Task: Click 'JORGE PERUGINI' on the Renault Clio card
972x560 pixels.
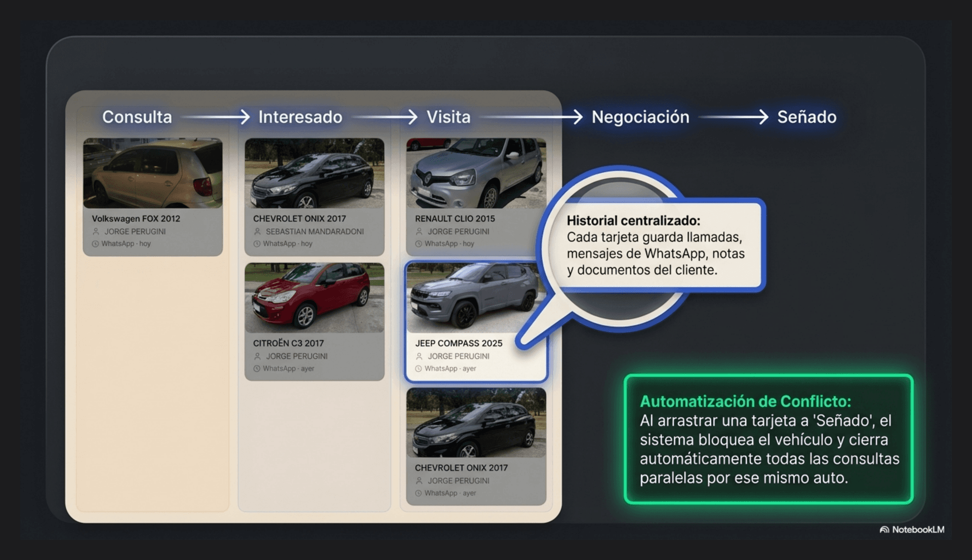Action: coord(459,231)
